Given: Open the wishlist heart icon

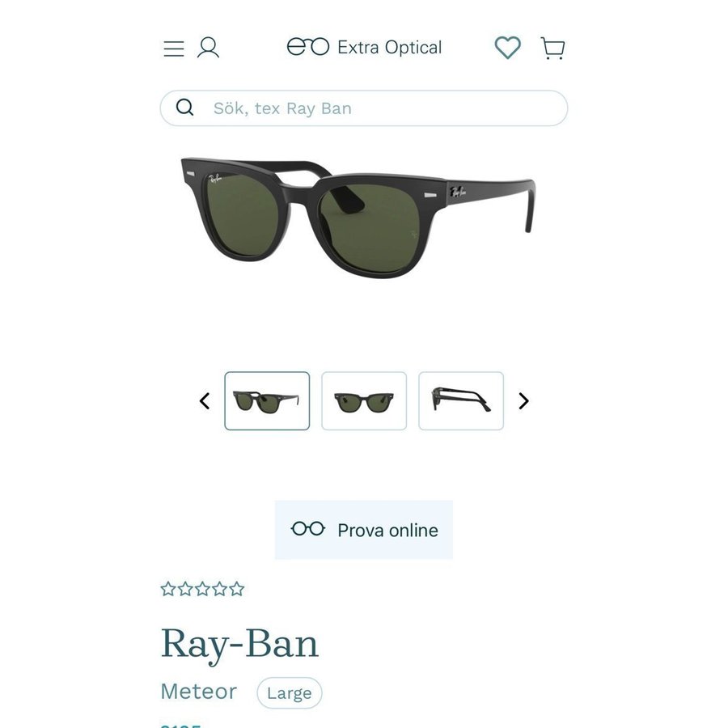Looking at the screenshot, I should (x=507, y=48).
